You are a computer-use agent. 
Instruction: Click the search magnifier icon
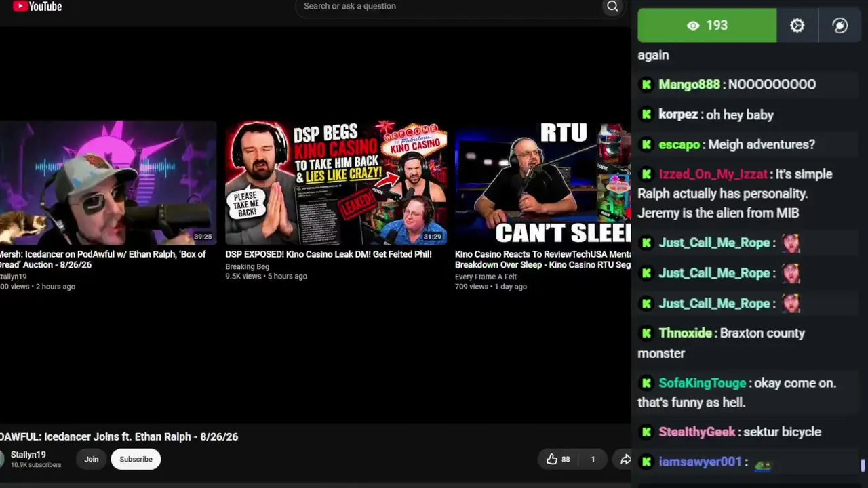pos(612,7)
